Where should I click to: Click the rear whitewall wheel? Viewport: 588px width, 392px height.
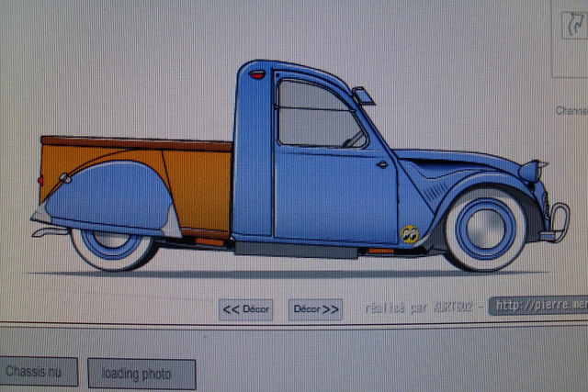pyautogui.click(x=111, y=245)
